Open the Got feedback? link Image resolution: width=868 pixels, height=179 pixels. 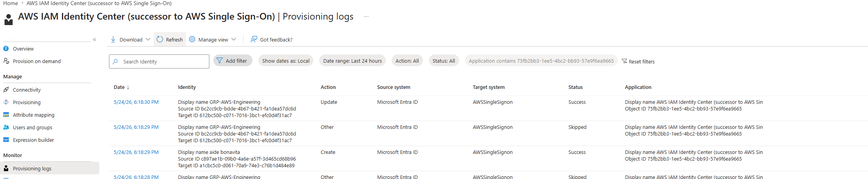coord(276,40)
